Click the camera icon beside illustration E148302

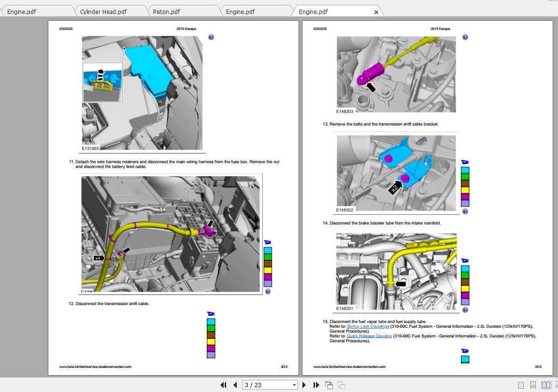click(465, 162)
